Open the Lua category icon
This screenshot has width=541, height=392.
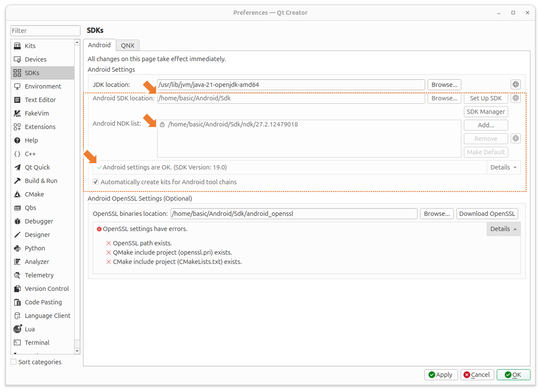[x=17, y=329]
